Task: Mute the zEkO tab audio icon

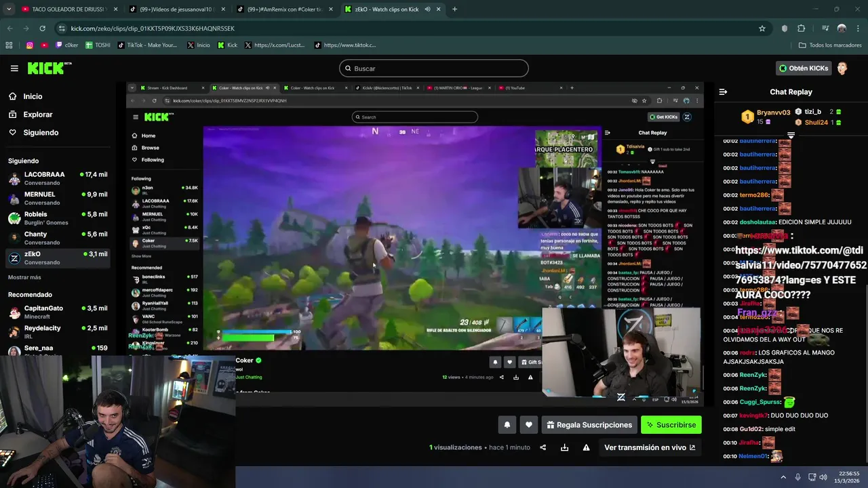Action: coord(427,9)
